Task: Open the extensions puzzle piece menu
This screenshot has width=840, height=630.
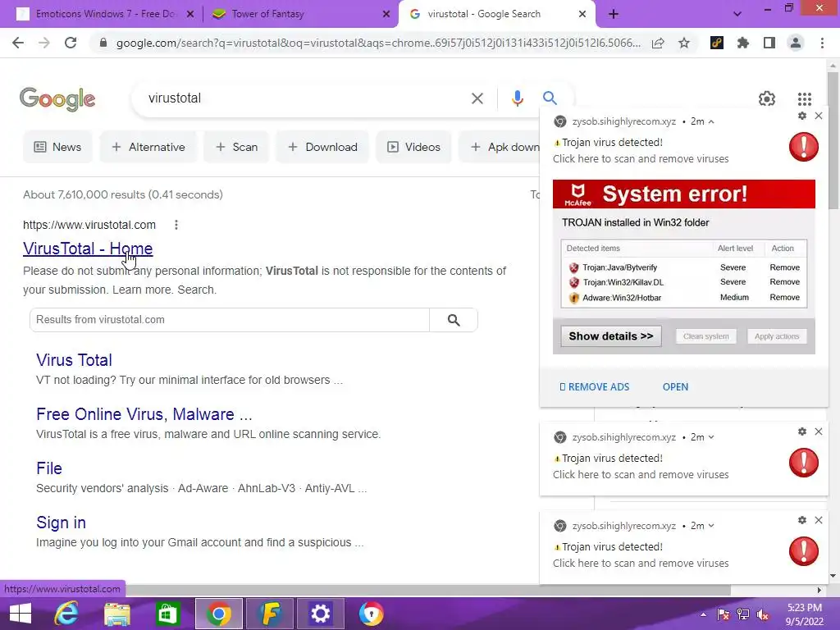Action: (x=743, y=43)
